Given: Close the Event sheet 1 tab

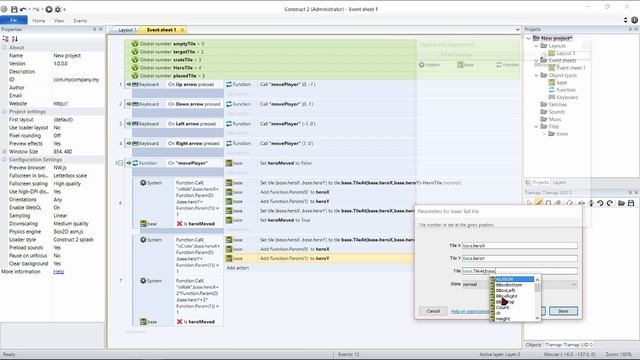Looking at the screenshot, I should [x=182, y=30].
